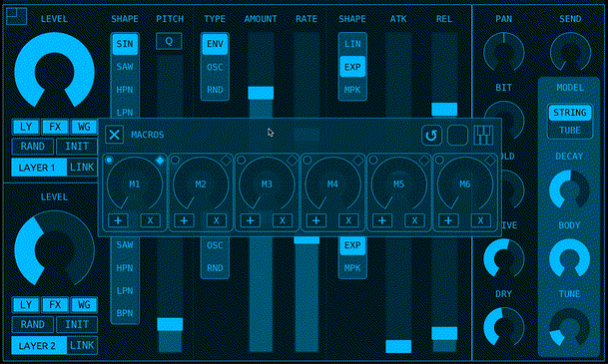Click the Layer 2 PITCH slider handle
This screenshot has width=608, height=364.
(x=170, y=324)
